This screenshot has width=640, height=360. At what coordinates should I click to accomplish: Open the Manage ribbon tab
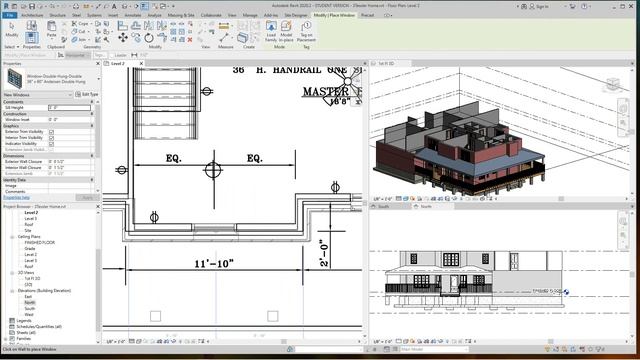coord(250,15)
